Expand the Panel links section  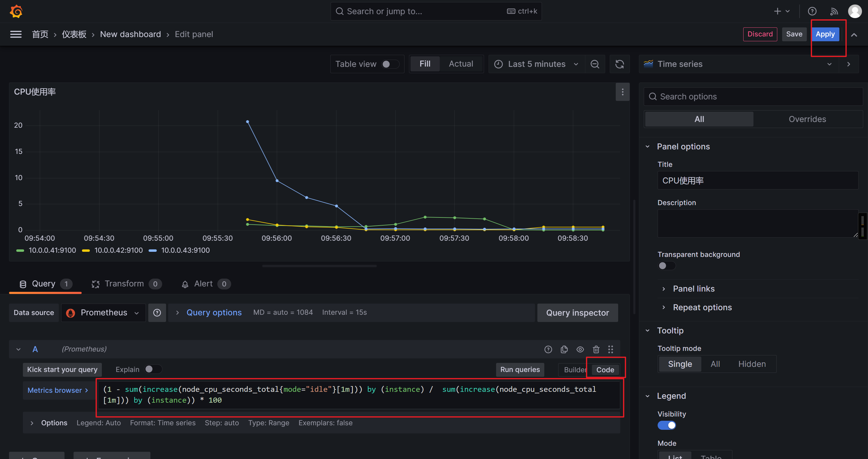[x=693, y=289]
